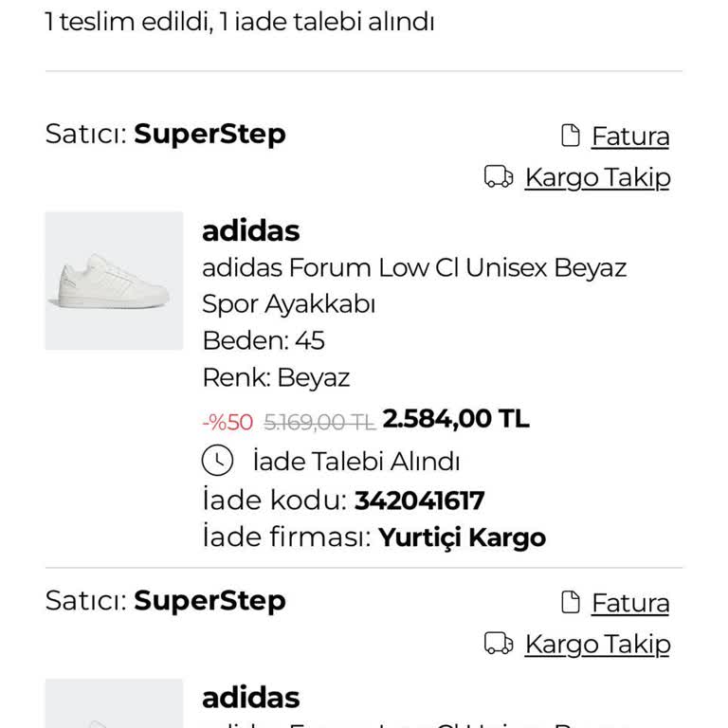Click the first order's Fatura document icon
Viewport: 728px width, 728px height.
[x=571, y=136]
